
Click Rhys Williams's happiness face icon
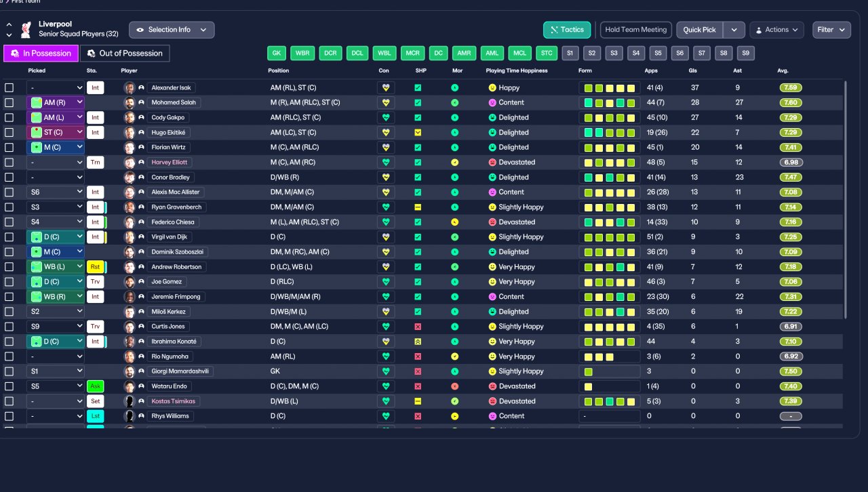pyautogui.click(x=492, y=415)
